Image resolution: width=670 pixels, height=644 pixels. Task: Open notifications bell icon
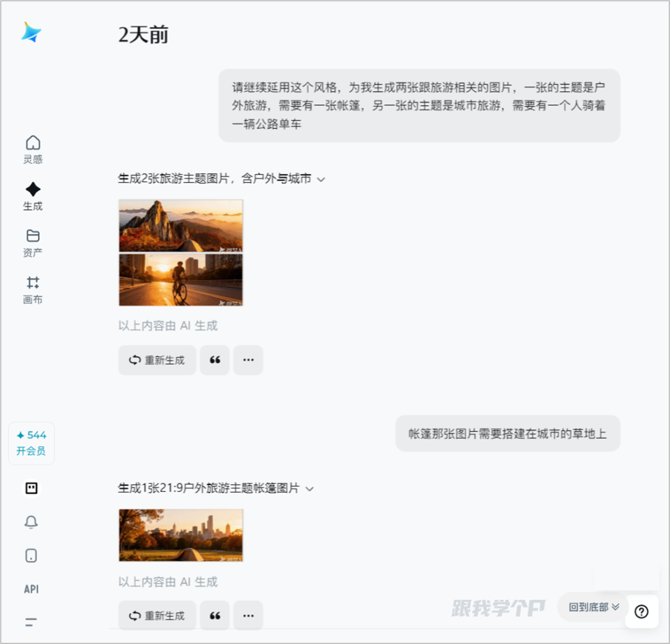pyautogui.click(x=31, y=522)
